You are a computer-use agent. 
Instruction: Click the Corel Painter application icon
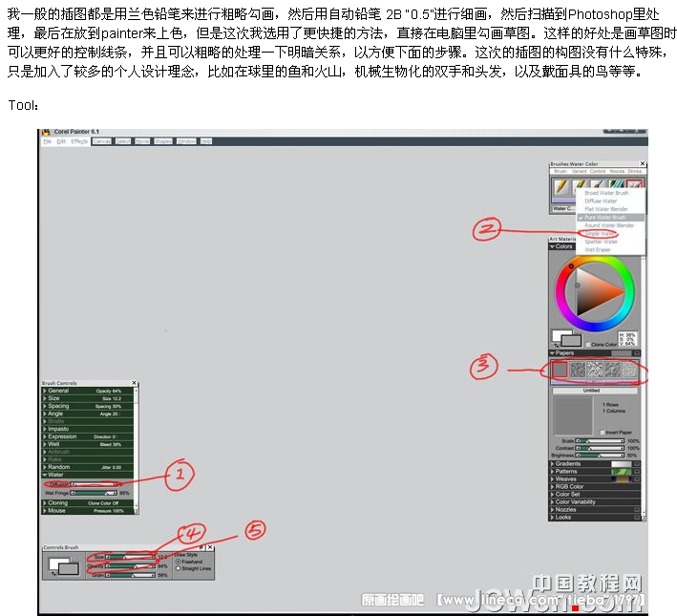point(46,132)
